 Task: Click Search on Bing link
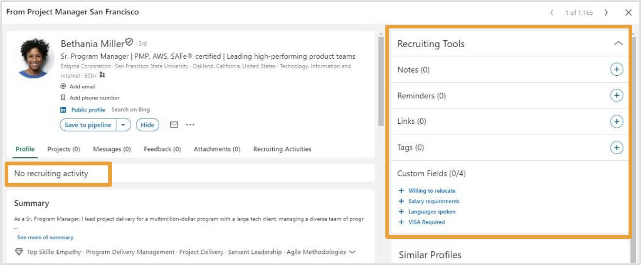pos(130,110)
